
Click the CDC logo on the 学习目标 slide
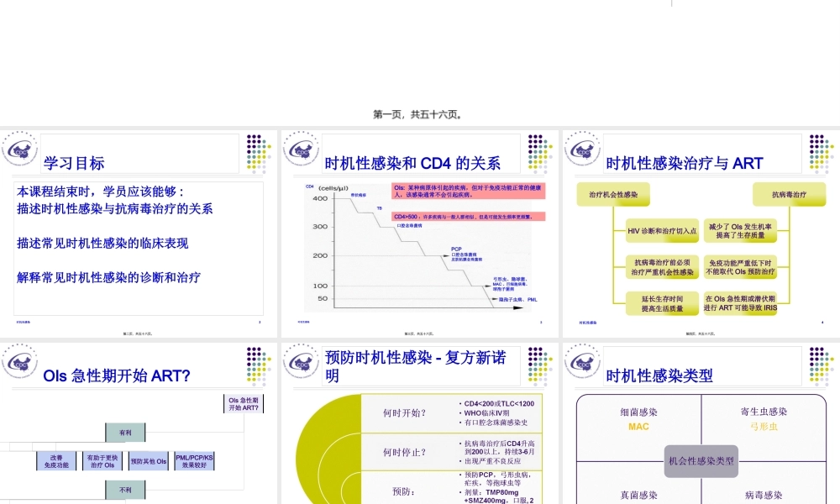[20, 150]
